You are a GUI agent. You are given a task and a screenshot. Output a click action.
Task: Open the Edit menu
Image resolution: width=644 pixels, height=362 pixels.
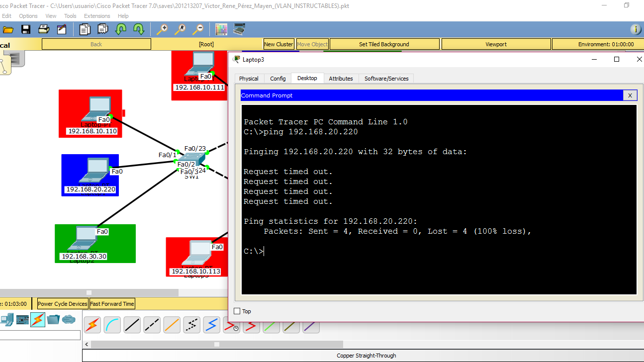pyautogui.click(x=6, y=16)
